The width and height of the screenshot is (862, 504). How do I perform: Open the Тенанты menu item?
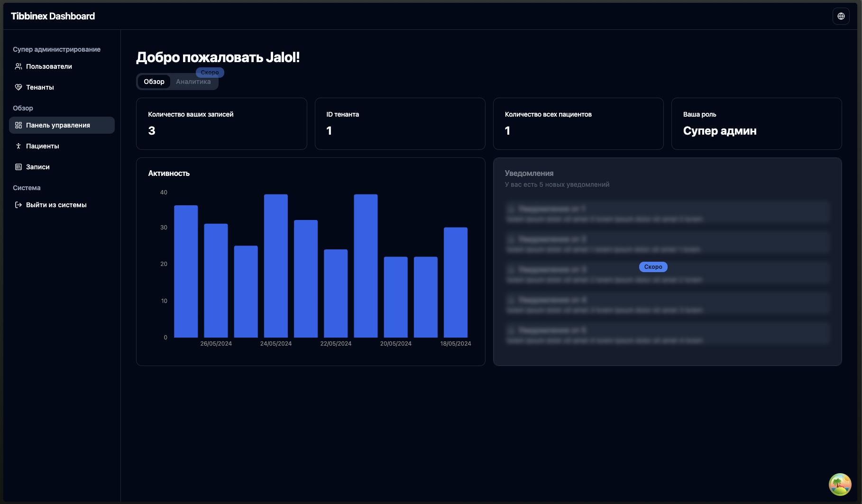pos(62,87)
